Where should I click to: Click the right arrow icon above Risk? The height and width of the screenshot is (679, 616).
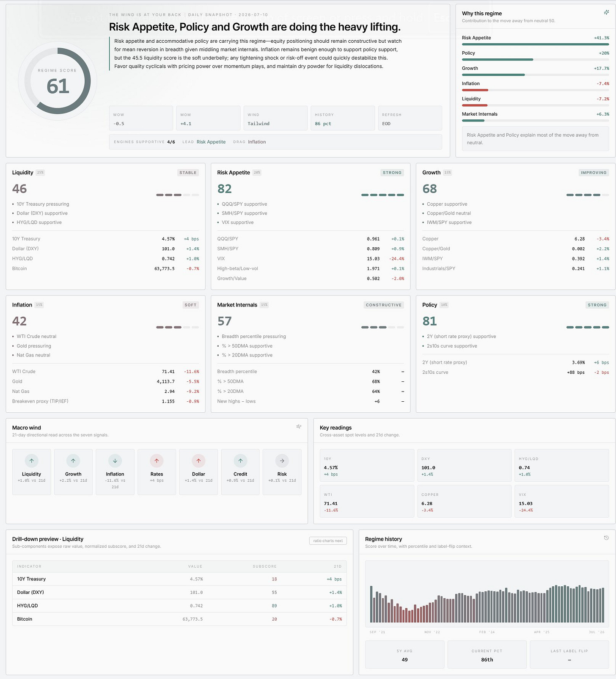282,461
